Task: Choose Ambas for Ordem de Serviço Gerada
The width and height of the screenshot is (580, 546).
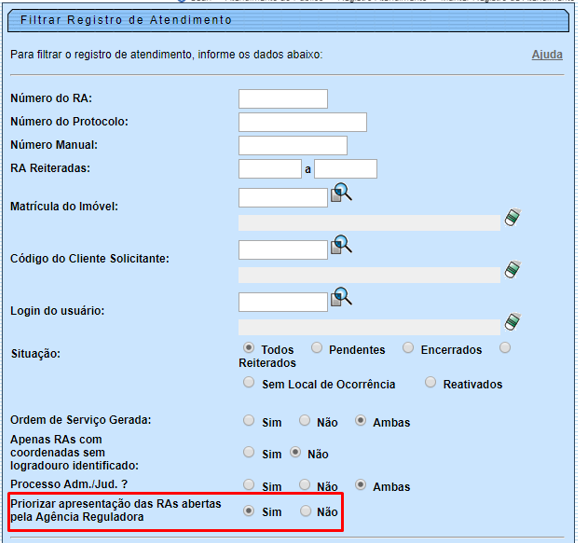Action: coord(360,421)
